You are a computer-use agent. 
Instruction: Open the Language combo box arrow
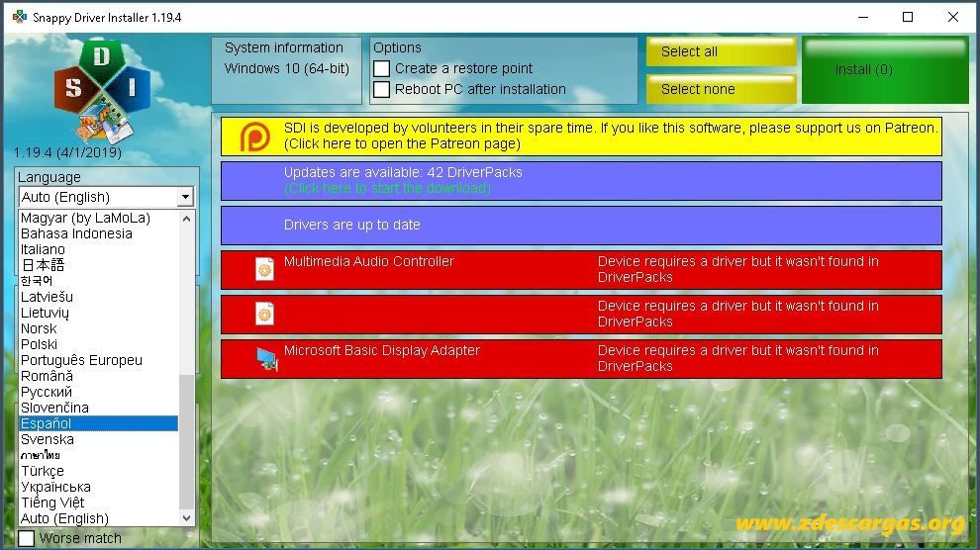(186, 197)
